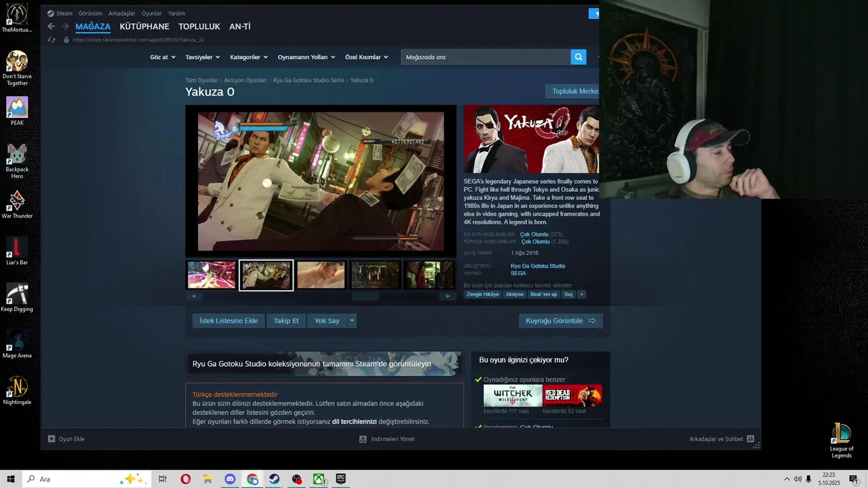This screenshot has width=868, height=488.
Task: Open the taskbar notification center icon
Action: [854, 479]
